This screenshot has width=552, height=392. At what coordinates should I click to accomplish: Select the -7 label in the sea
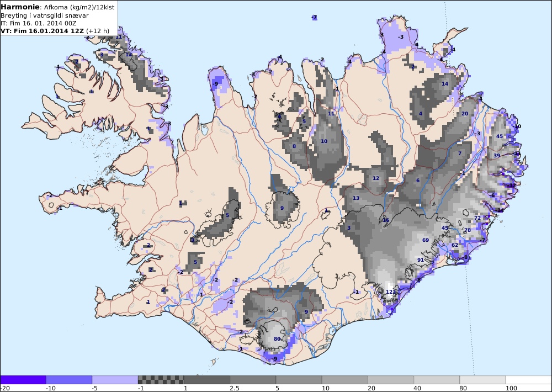coord(315,17)
